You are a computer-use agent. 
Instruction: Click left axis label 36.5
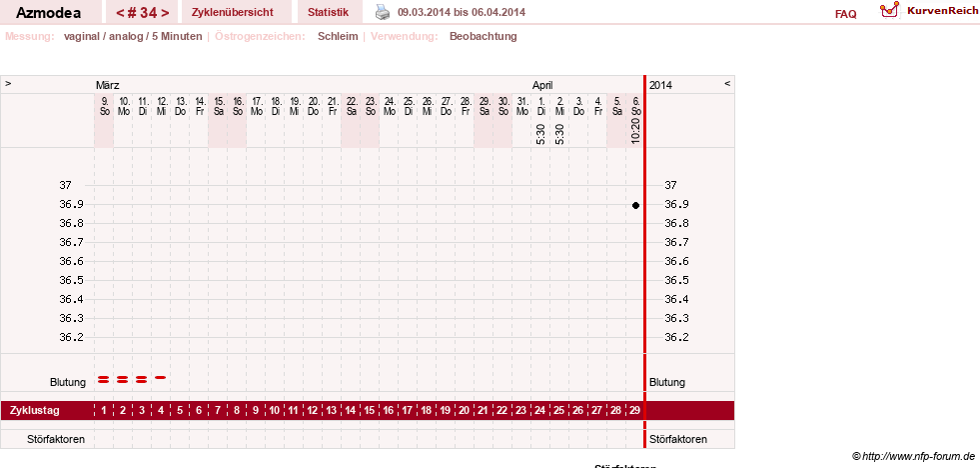coord(72,280)
